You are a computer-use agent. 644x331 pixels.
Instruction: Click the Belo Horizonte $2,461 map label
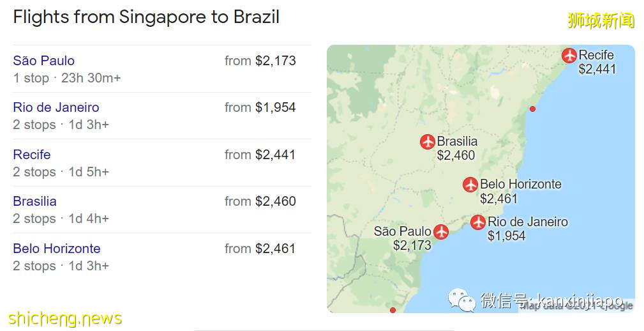pyautogui.click(x=499, y=199)
